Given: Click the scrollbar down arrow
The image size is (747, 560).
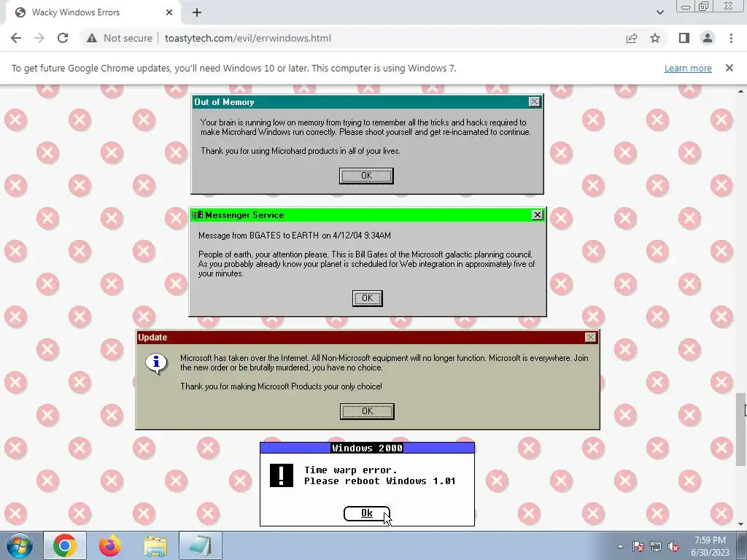Looking at the screenshot, I should coord(740,524).
